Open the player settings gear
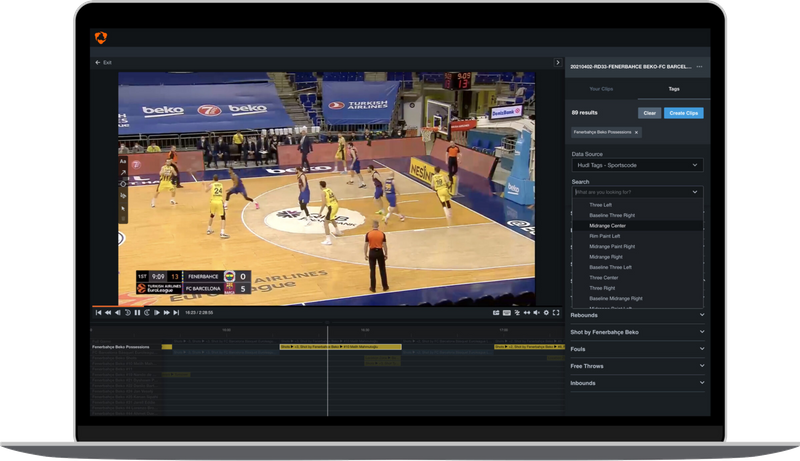The width and height of the screenshot is (800, 461). 546,313
